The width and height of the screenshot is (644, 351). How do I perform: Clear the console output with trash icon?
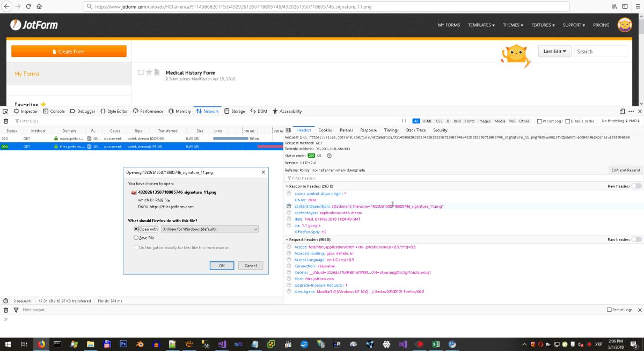tap(5, 310)
